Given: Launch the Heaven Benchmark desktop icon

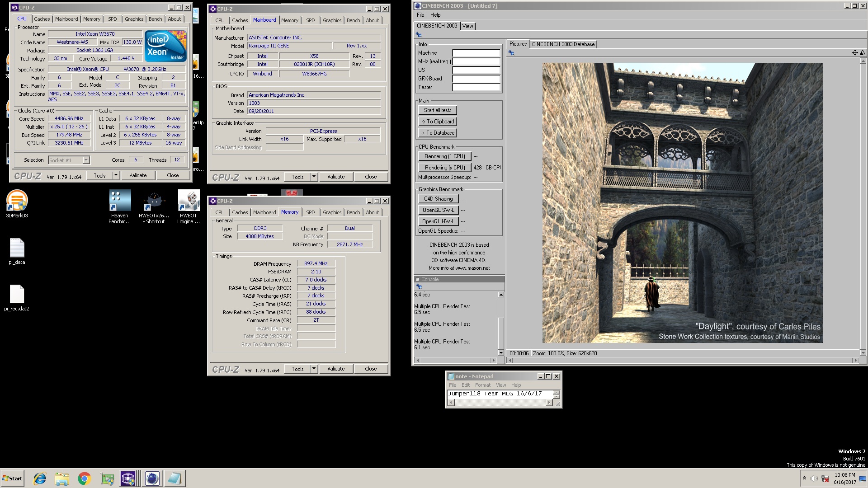Looking at the screenshot, I should click(x=120, y=207).
